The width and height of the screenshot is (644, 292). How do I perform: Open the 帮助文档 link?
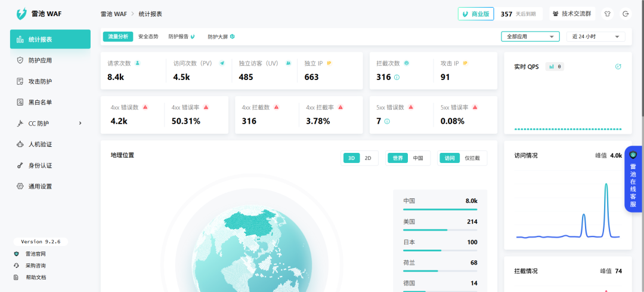[x=35, y=277]
